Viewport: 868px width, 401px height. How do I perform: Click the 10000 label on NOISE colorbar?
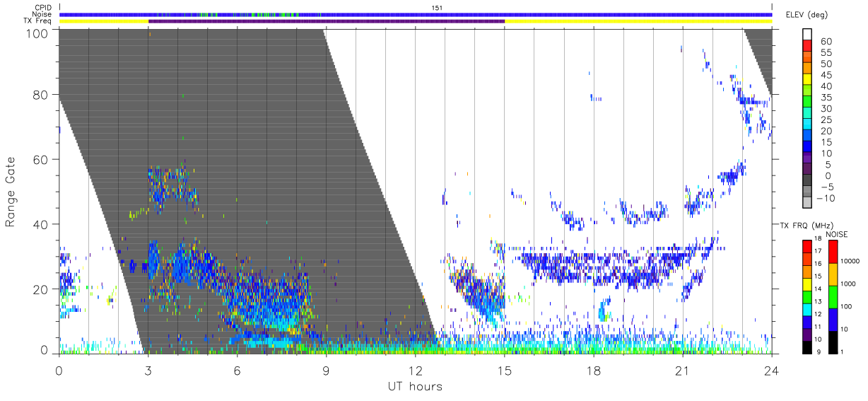(x=850, y=261)
